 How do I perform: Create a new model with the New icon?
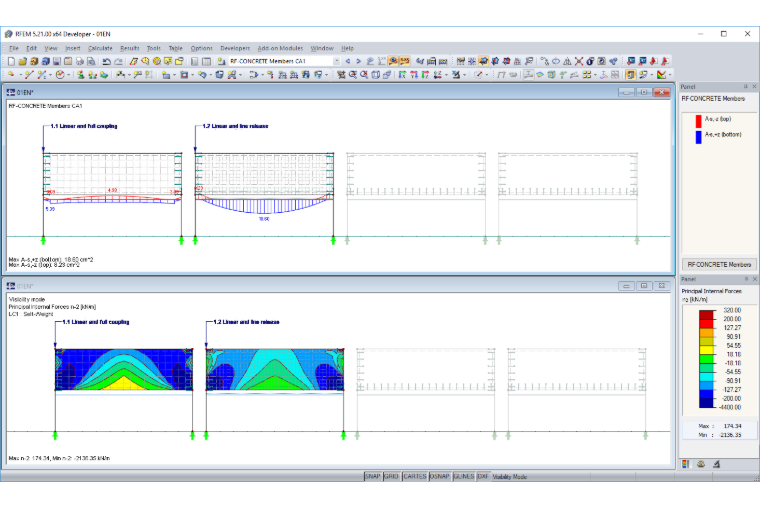(11, 61)
